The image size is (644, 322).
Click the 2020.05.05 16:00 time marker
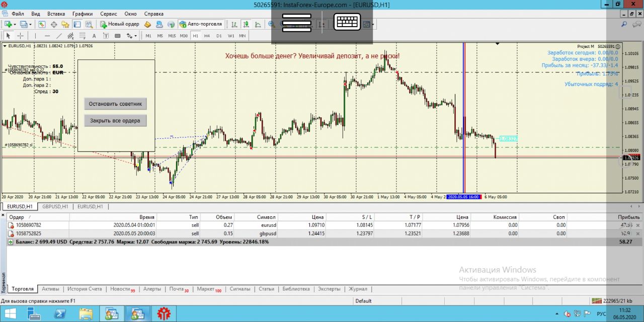(x=463, y=197)
